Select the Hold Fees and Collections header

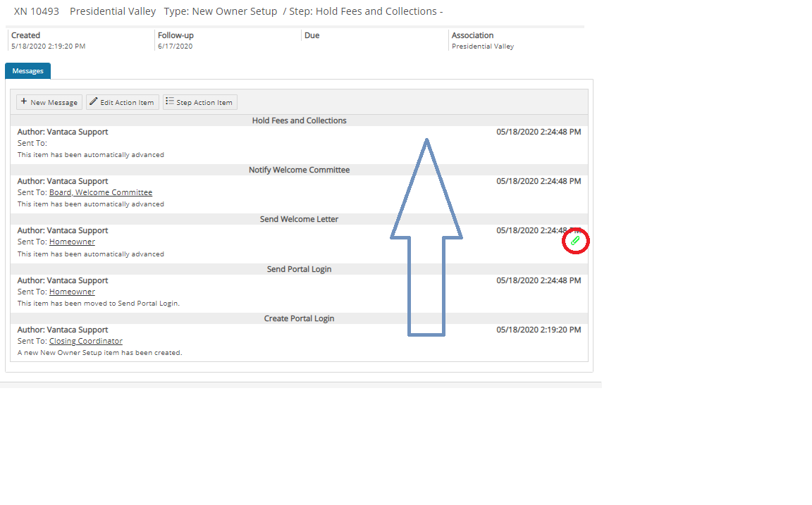pyautogui.click(x=299, y=120)
